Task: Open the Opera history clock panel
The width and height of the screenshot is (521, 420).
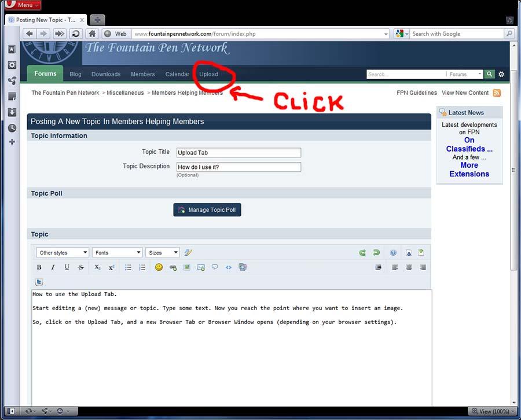Action: coord(12,128)
